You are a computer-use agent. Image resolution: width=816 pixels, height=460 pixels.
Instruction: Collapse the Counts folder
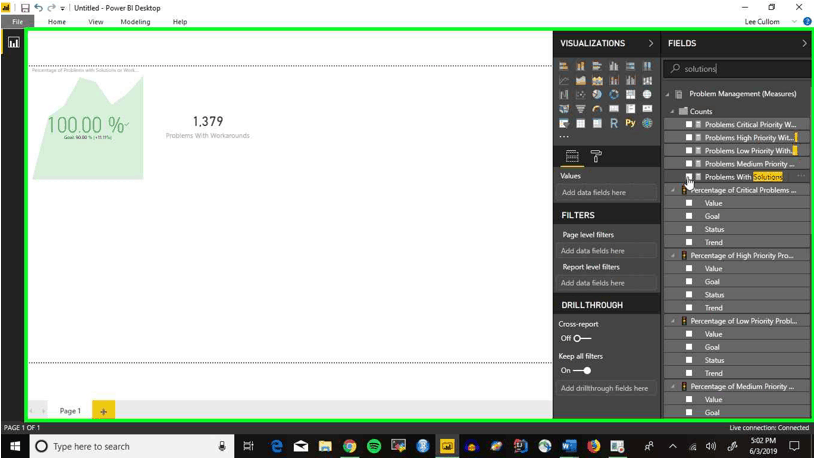[672, 111]
